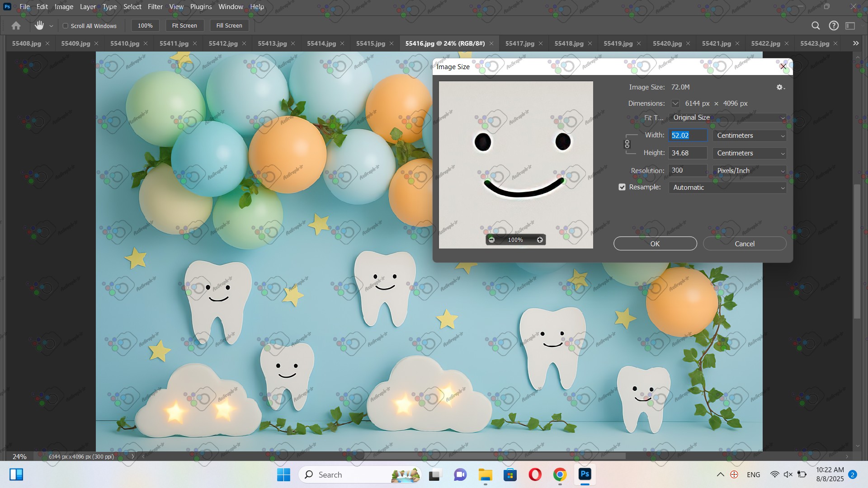Open the Help question mark icon
Viewport: 868px width, 488px height.
(x=834, y=26)
